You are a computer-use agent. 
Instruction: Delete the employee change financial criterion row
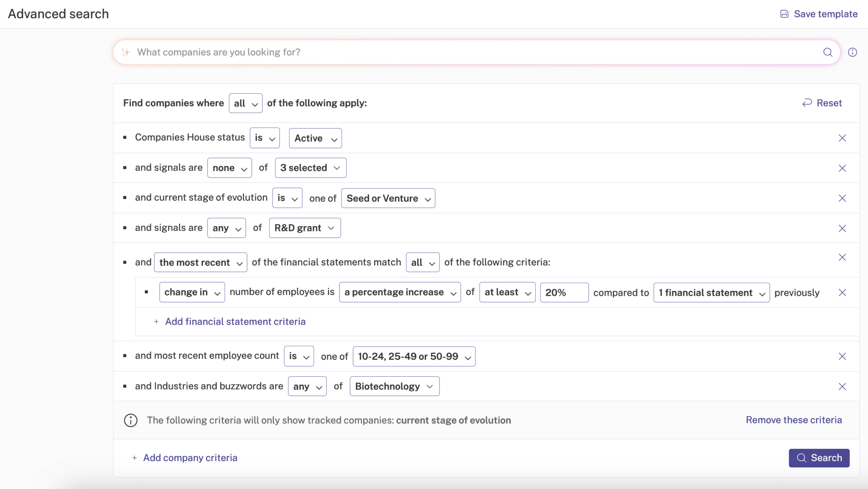click(x=842, y=293)
